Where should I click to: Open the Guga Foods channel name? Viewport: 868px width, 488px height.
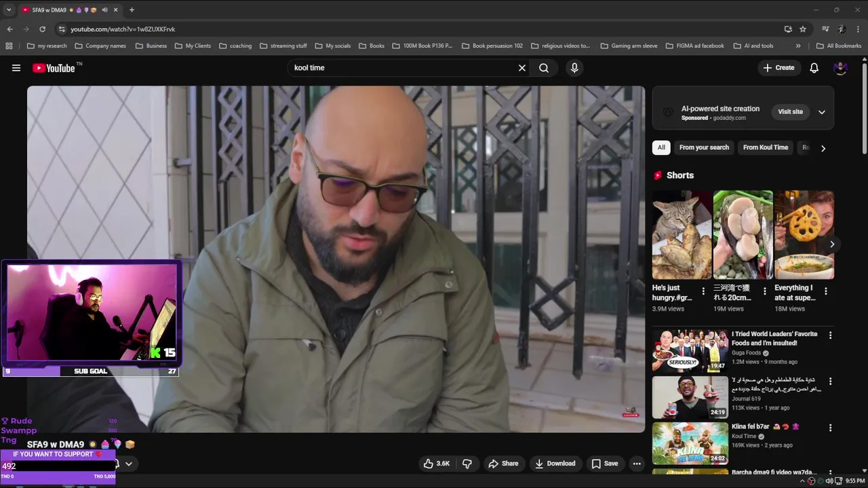coord(746,352)
